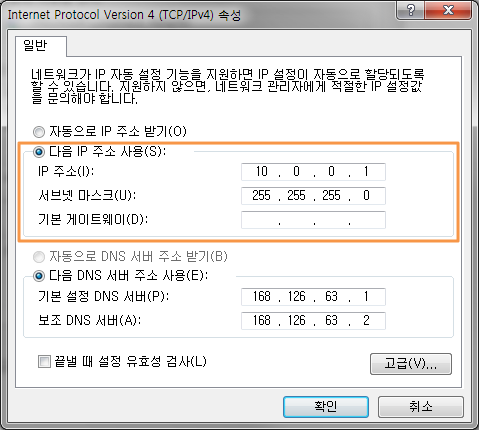The height and width of the screenshot is (430, 479).
Task: Enable '끝낼 때 설정 유효성 검사' checkbox
Action: pos(44,362)
